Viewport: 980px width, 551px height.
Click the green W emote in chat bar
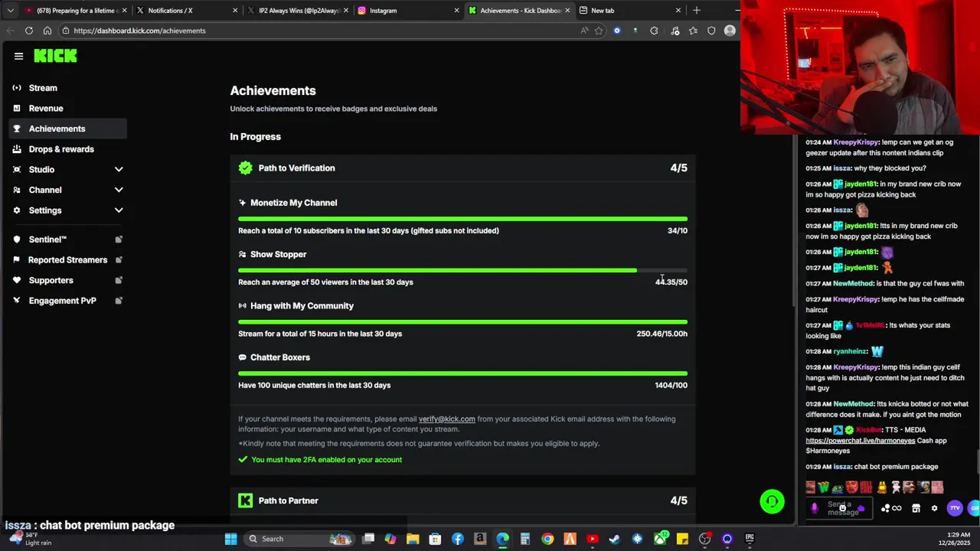point(824,487)
